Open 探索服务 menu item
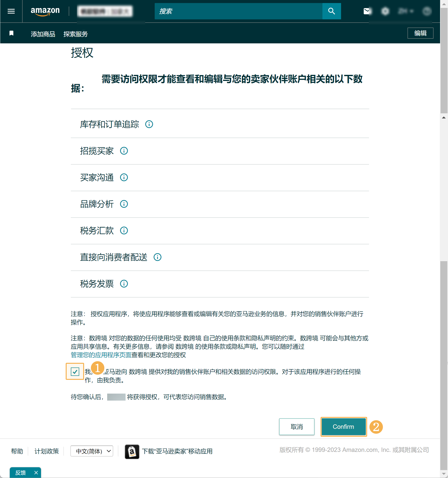 click(75, 34)
